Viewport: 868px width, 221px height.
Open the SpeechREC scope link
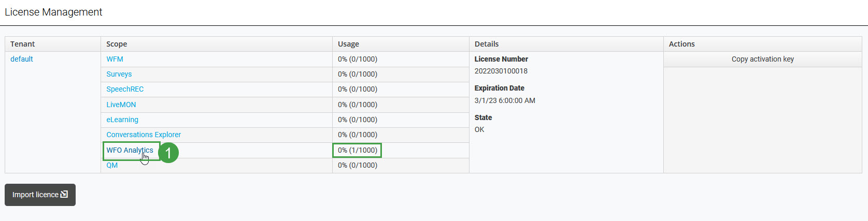pyautogui.click(x=125, y=89)
